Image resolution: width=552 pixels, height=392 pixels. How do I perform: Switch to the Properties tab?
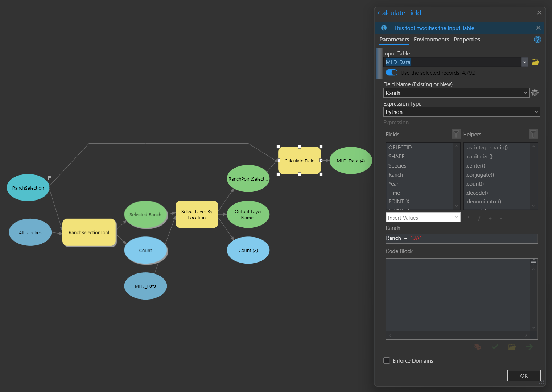tap(467, 40)
